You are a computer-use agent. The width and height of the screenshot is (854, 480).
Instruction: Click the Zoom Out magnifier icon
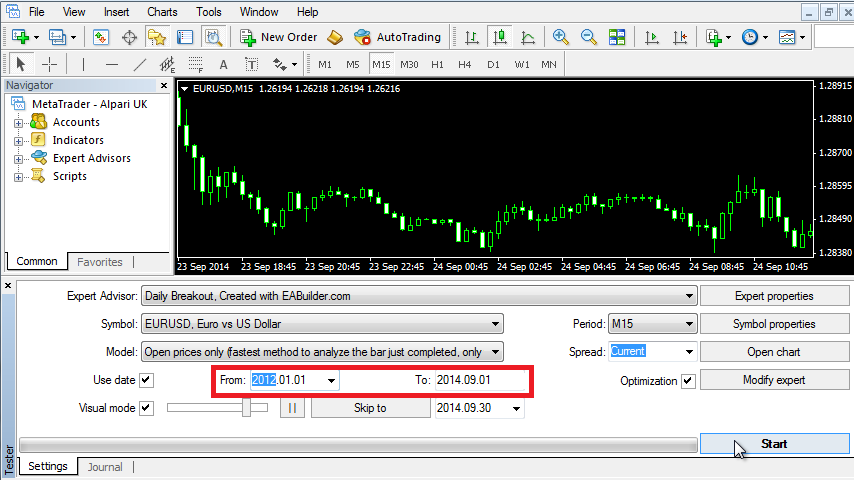(x=589, y=37)
